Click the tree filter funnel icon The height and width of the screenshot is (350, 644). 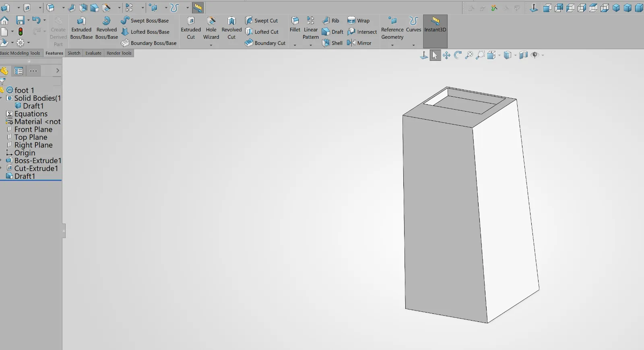tap(2, 82)
